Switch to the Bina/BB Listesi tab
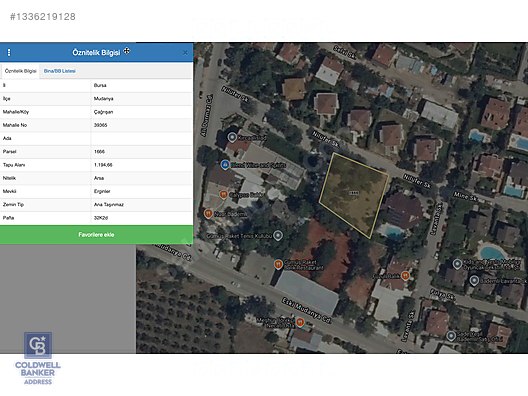The width and height of the screenshot is (528, 396). (60, 71)
